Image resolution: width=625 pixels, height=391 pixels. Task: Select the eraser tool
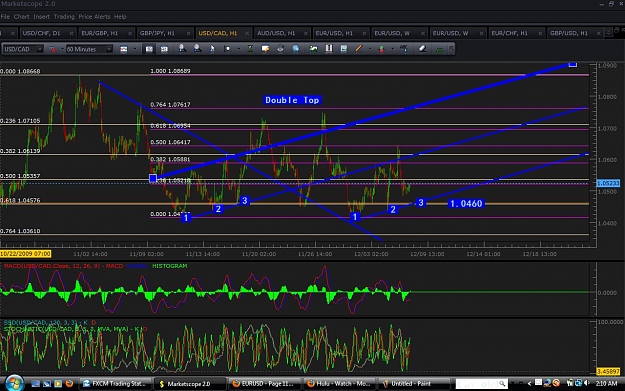[422, 49]
